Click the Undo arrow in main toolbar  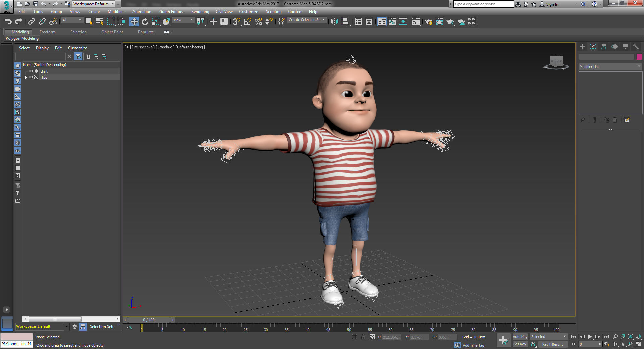pos(8,22)
